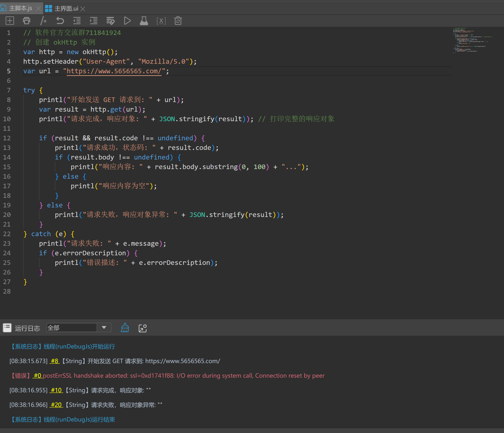Click line number 7 in the gutter

[x=9, y=90]
